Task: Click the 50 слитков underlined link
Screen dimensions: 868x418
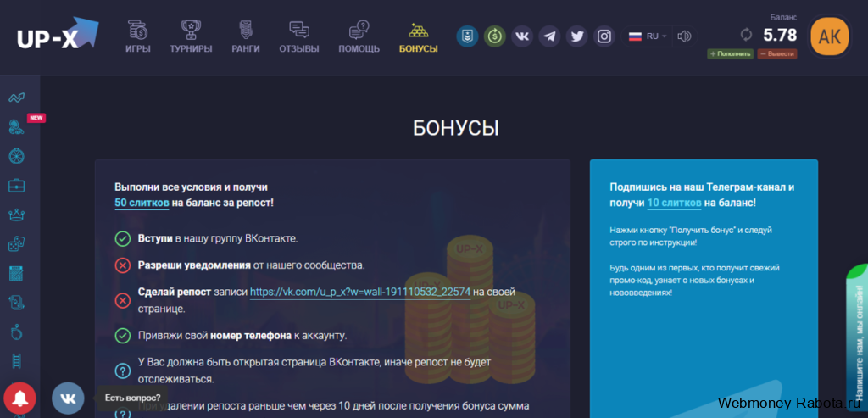Action: (x=142, y=203)
